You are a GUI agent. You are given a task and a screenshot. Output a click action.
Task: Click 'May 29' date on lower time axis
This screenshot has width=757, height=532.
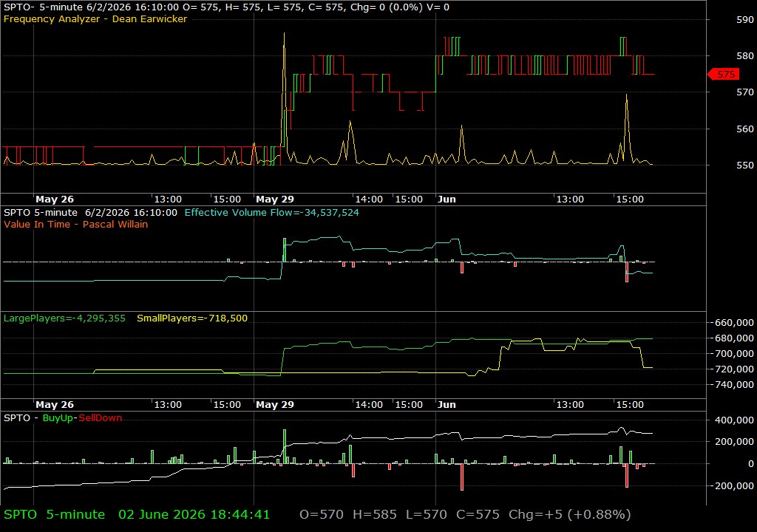coord(275,405)
